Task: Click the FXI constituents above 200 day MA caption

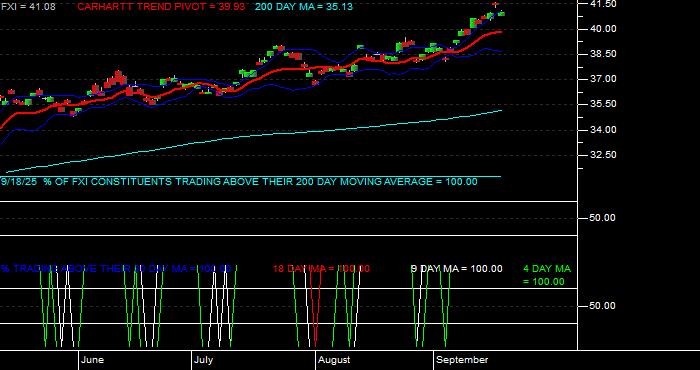Action: tap(239, 182)
